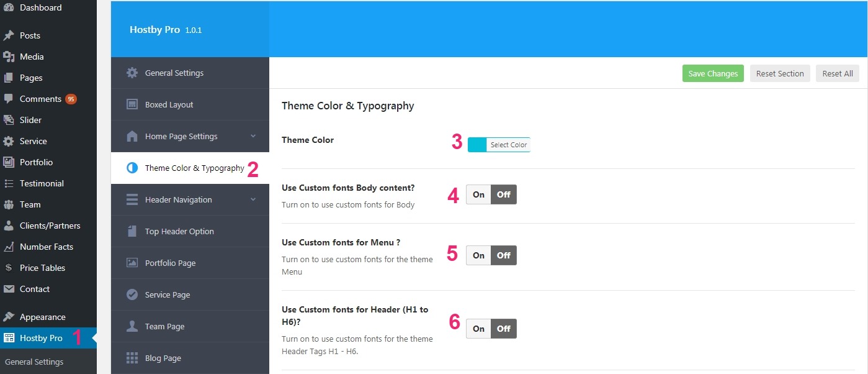This screenshot has width=868, height=374.
Task: Open the Theme Color Select Color swatch
Action: [x=499, y=145]
